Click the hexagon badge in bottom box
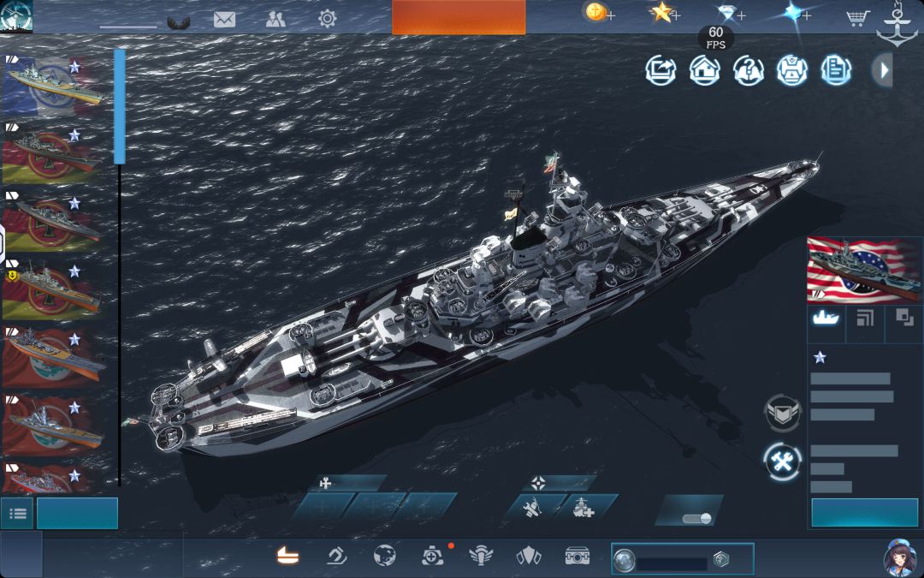Image resolution: width=924 pixels, height=578 pixels. (720, 558)
